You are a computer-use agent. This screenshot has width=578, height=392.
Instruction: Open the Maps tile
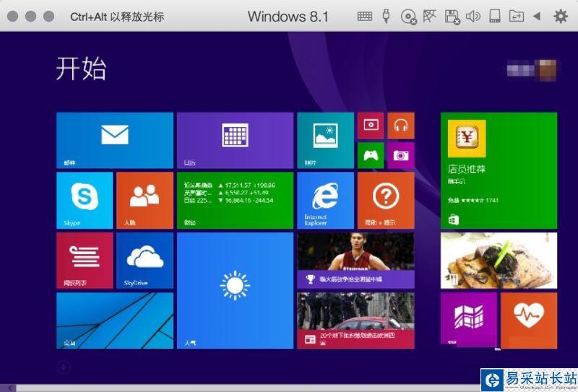468,319
